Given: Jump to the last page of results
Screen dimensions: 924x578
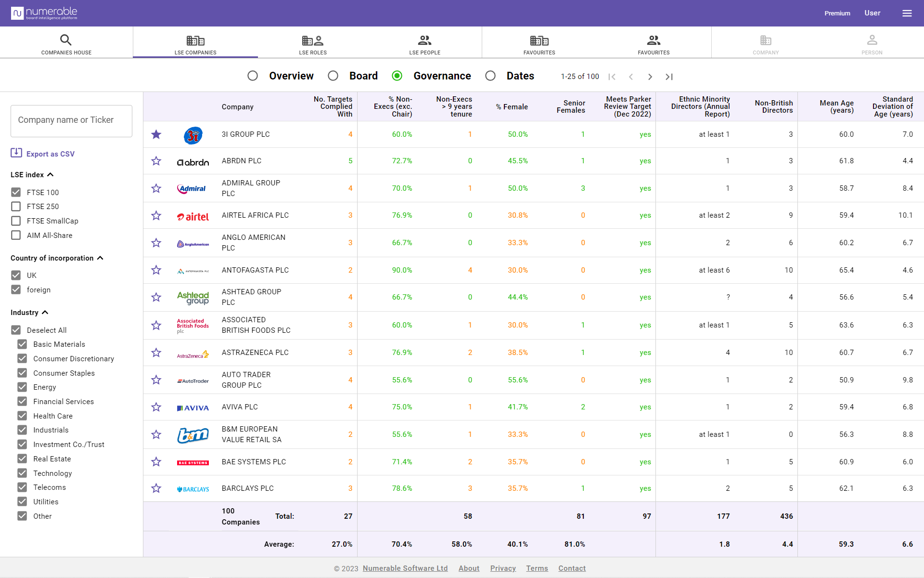Looking at the screenshot, I should pyautogui.click(x=669, y=77).
